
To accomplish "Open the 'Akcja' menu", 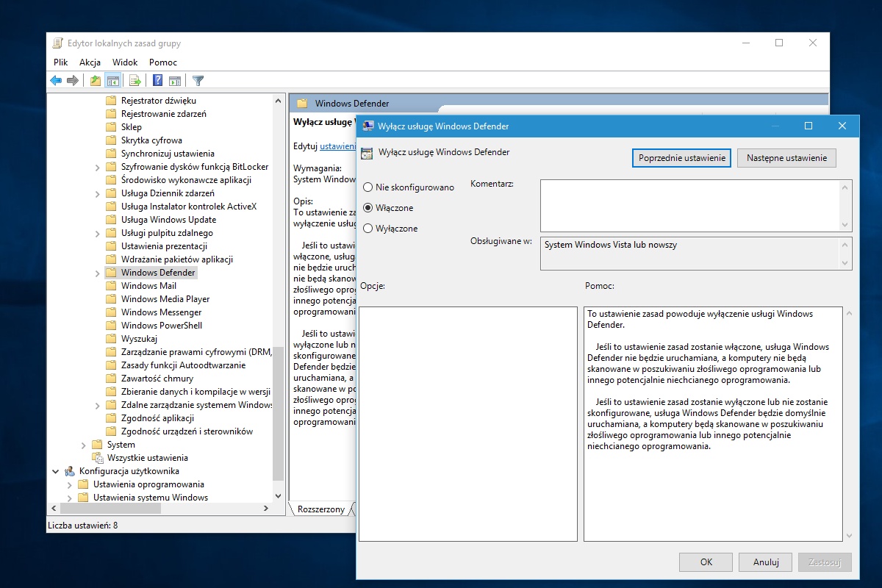I will pyautogui.click(x=90, y=62).
